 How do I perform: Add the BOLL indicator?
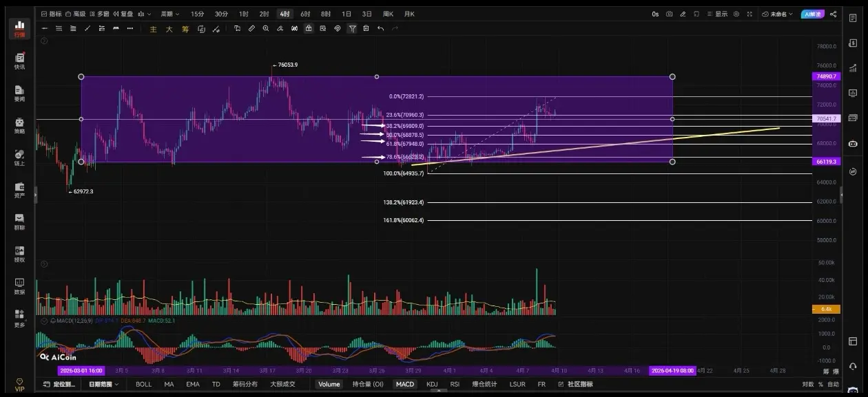pyautogui.click(x=143, y=384)
